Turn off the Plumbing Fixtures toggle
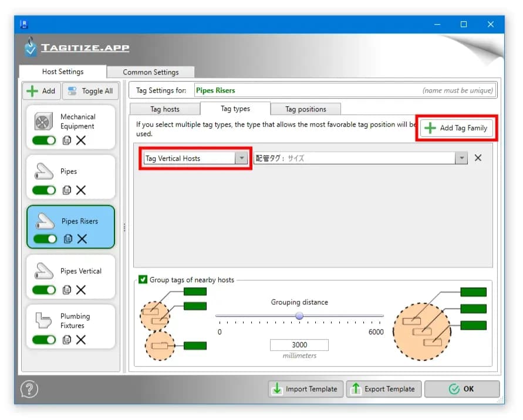This screenshot has height=420, width=523. [44, 340]
